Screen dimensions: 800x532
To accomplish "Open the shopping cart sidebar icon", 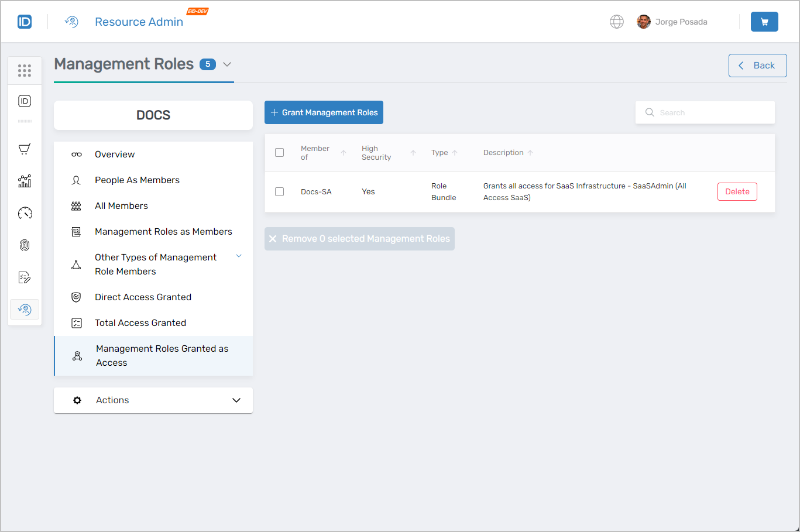I will pos(24,149).
